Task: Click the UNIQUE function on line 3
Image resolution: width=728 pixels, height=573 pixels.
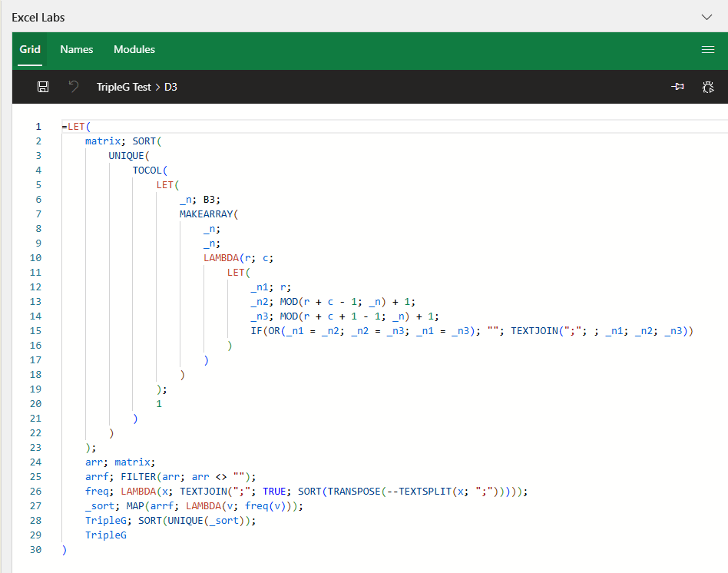Action: click(x=126, y=155)
